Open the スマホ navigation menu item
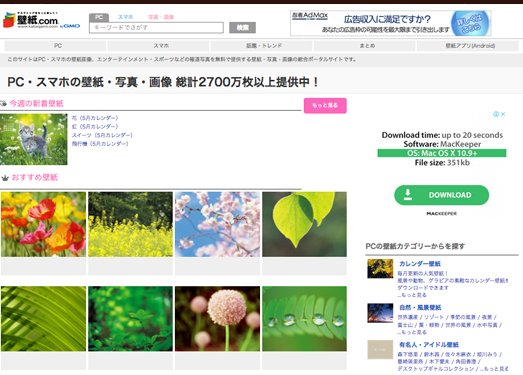This screenshot has width=523, height=375. 158,46
